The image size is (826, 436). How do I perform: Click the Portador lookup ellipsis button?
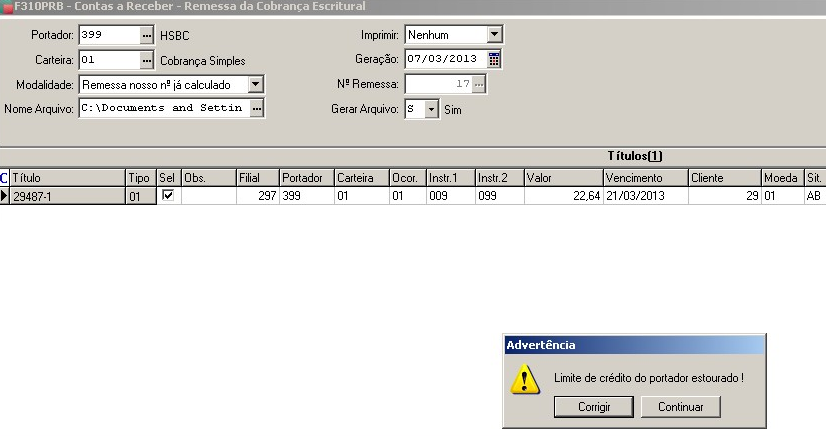point(147,36)
